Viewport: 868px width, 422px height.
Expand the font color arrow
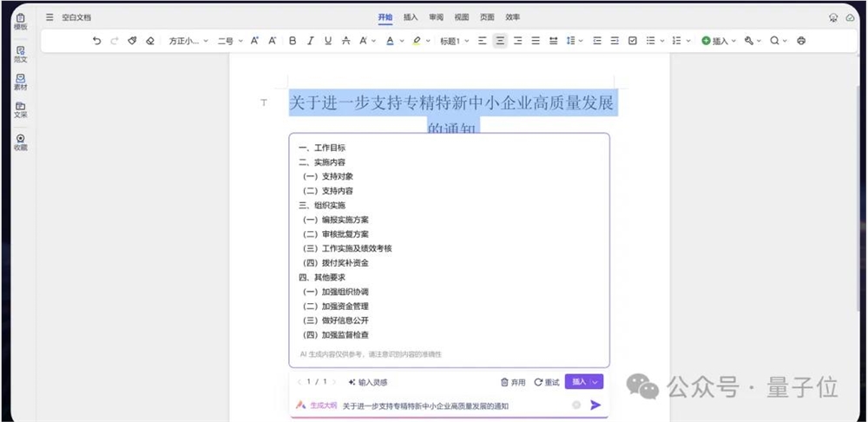(x=402, y=41)
